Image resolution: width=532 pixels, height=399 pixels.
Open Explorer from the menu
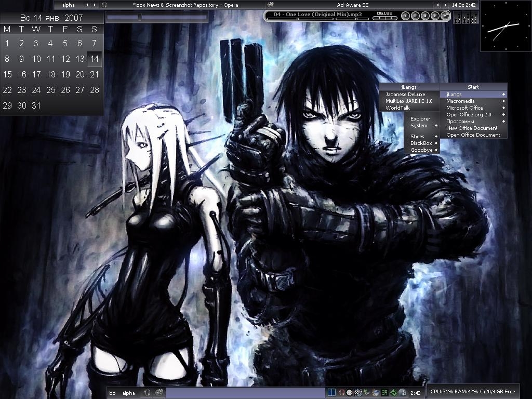point(422,119)
